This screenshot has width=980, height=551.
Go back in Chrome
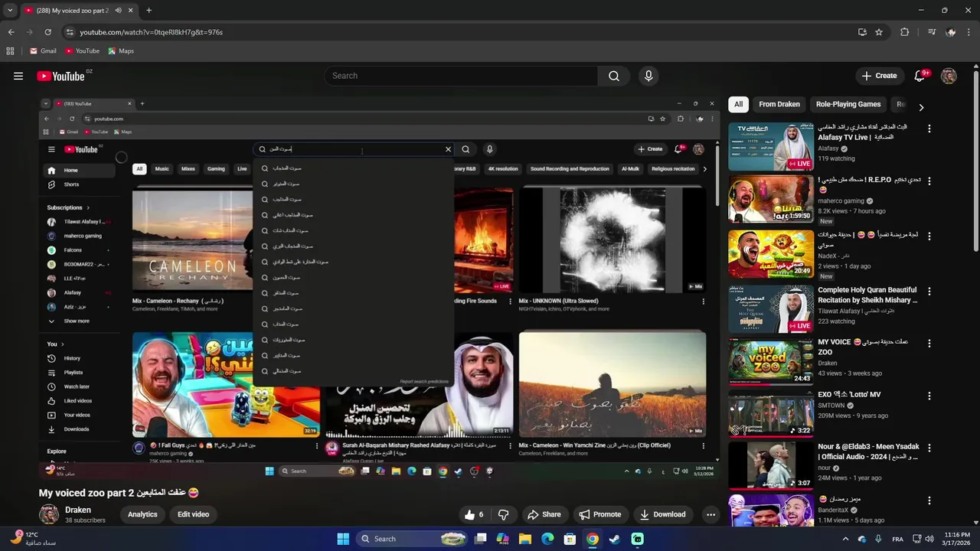tap(11, 32)
